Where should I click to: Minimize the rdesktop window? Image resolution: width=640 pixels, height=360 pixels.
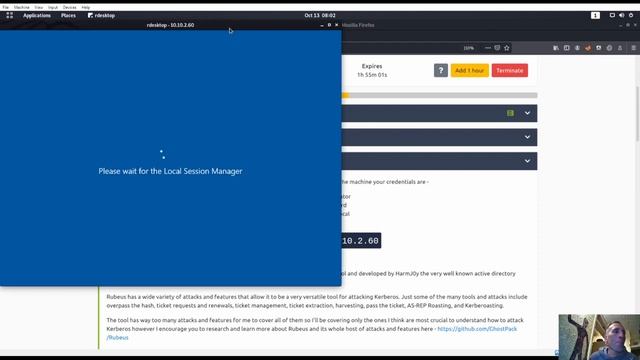[322, 25]
